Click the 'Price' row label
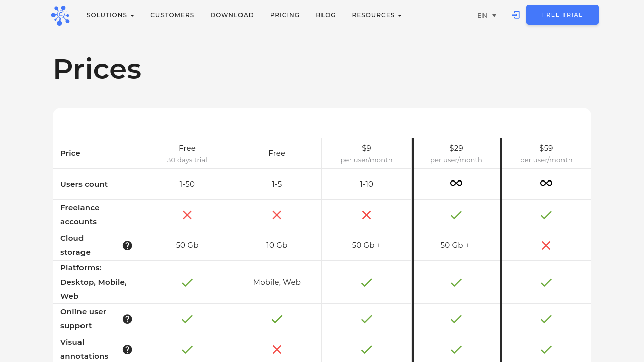 coord(70,153)
